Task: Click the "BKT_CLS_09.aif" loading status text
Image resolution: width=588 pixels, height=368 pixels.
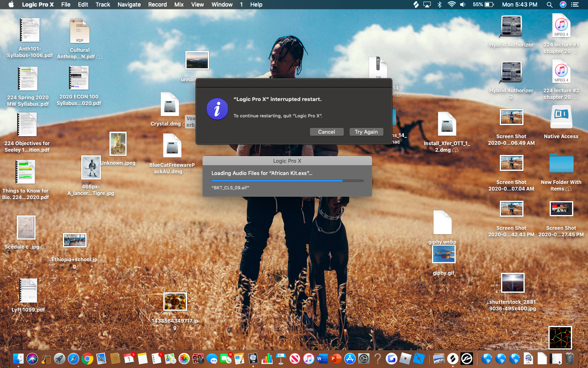Action: click(230, 188)
